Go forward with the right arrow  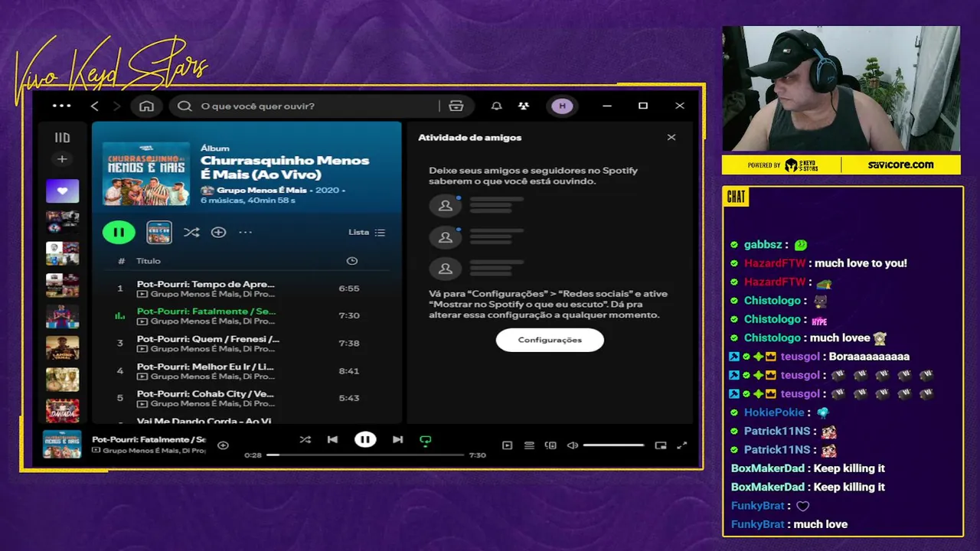116,106
